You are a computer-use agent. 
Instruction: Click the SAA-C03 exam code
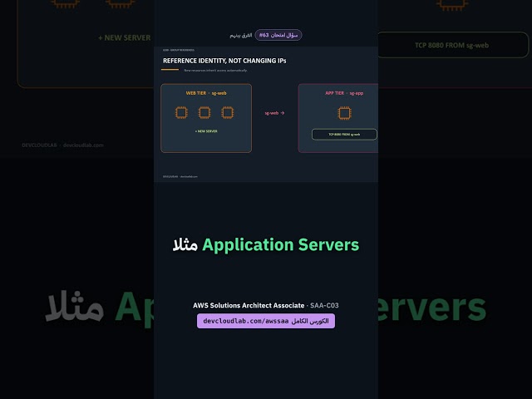[324, 305]
